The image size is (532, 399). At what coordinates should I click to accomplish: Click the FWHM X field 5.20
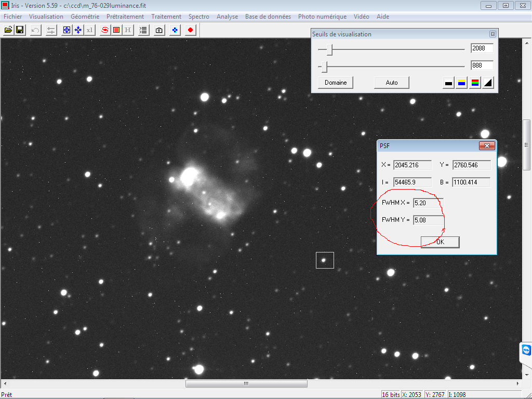428,203
